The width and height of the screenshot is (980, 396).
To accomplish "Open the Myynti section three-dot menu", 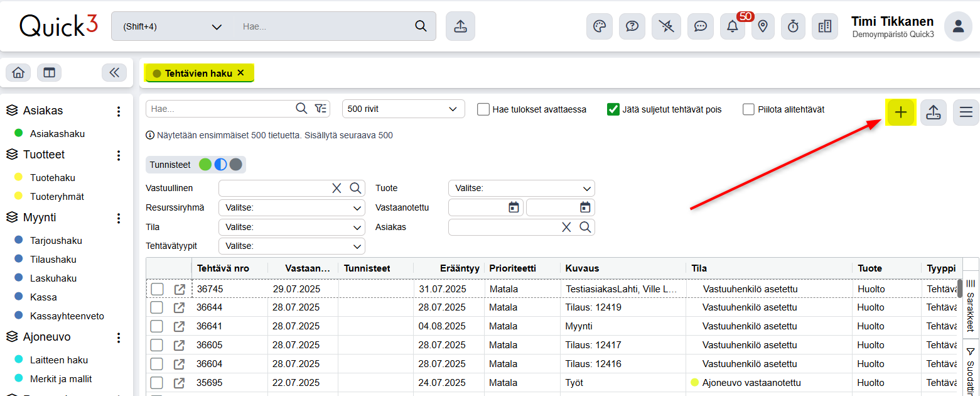I will (118, 218).
